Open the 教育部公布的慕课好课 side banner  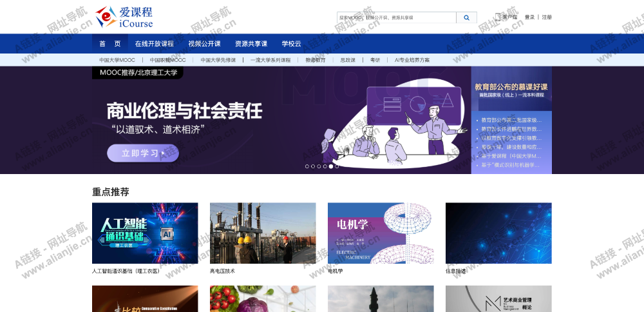click(x=511, y=89)
